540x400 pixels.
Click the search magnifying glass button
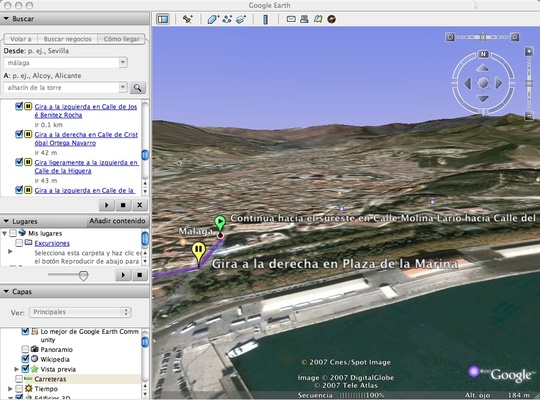138,88
